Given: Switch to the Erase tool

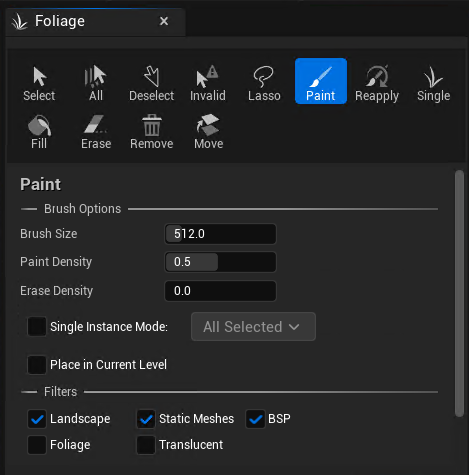Looking at the screenshot, I should (96, 132).
